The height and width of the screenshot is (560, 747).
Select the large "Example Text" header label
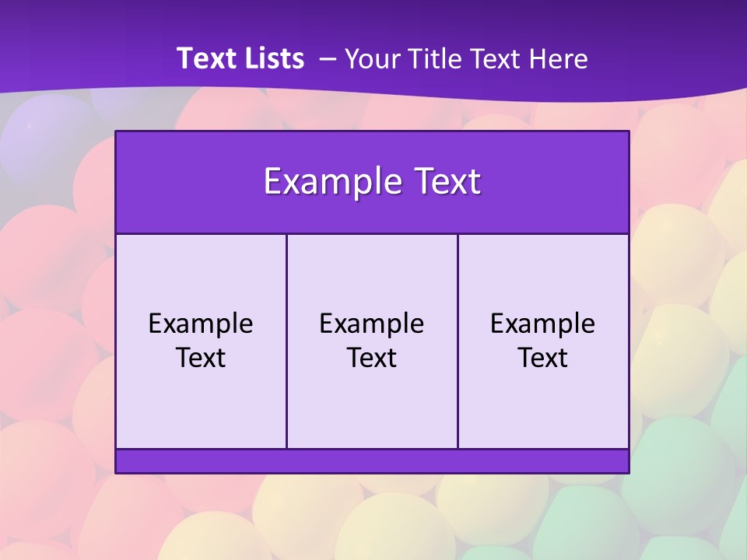[x=372, y=182]
